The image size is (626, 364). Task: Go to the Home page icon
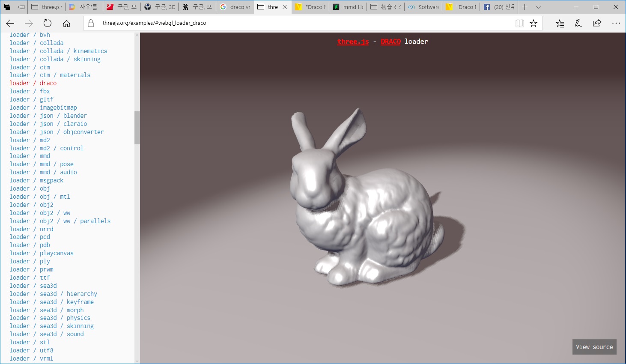point(66,24)
